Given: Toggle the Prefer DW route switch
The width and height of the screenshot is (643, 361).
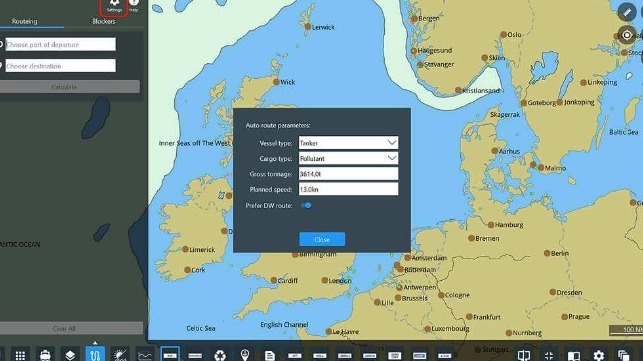Looking at the screenshot, I should (x=306, y=205).
